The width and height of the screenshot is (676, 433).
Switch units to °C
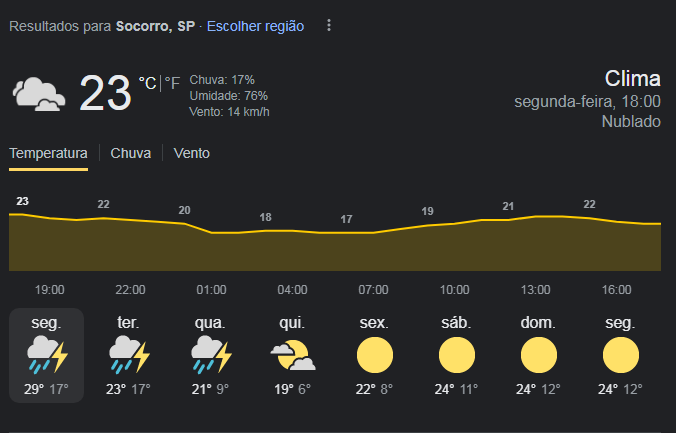(147, 83)
